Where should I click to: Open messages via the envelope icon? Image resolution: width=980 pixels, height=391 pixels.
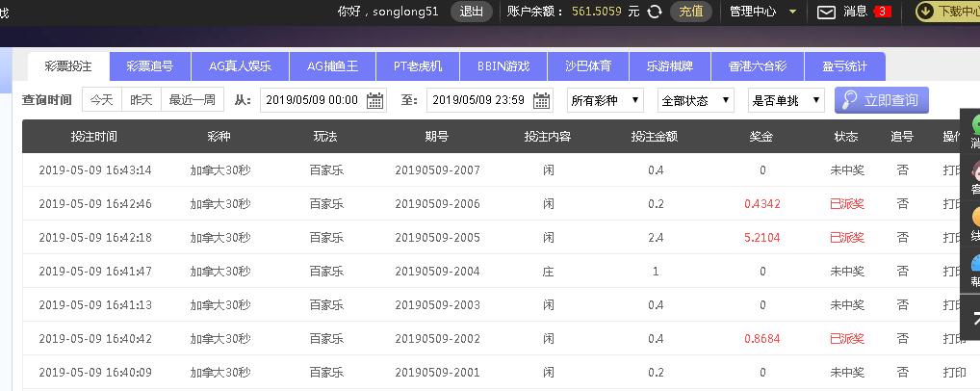pos(826,12)
